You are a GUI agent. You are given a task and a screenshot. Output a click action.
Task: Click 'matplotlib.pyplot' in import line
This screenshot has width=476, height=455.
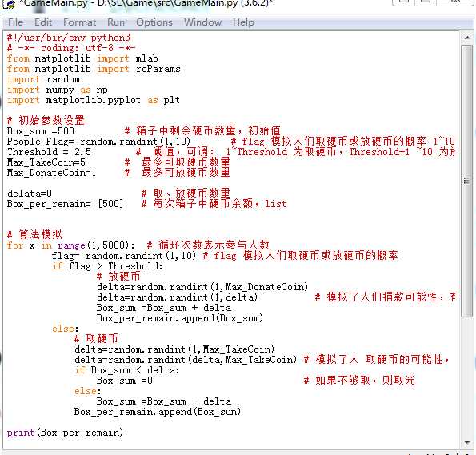[x=93, y=100]
